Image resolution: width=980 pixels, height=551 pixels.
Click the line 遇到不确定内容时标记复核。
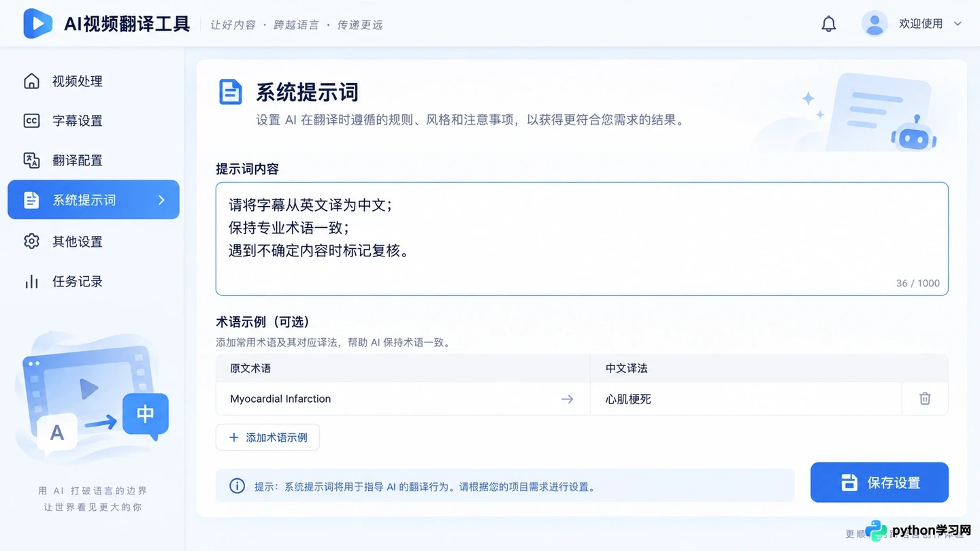[318, 251]
